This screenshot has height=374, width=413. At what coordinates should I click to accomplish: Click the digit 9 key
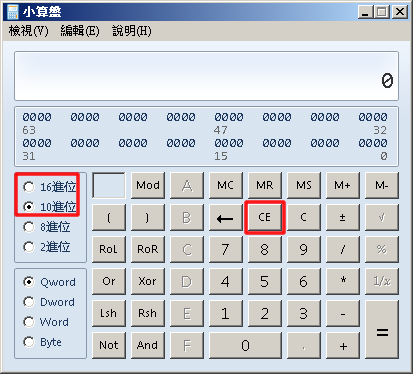(304, 249)
